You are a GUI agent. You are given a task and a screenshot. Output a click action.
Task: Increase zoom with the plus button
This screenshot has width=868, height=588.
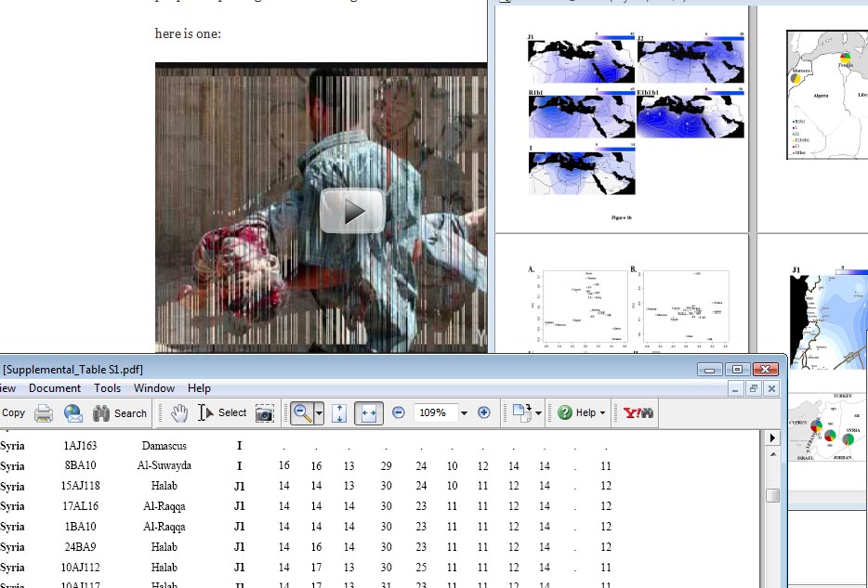(x=484, y=412)
